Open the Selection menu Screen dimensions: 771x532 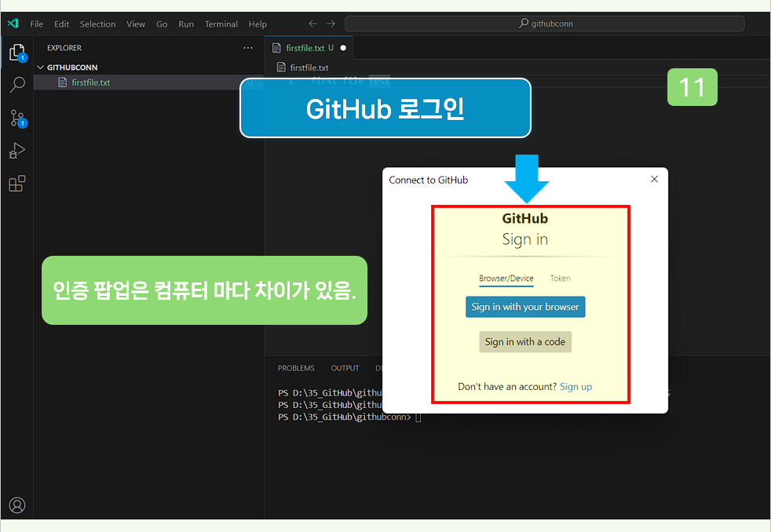point(98,24)
